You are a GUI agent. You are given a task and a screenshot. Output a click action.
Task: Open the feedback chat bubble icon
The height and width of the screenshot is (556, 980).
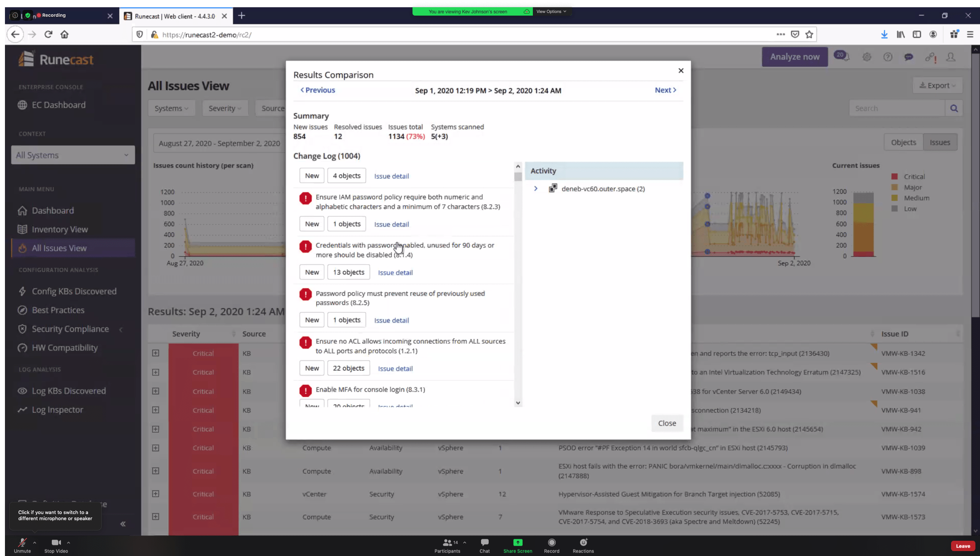click(908, 57)
